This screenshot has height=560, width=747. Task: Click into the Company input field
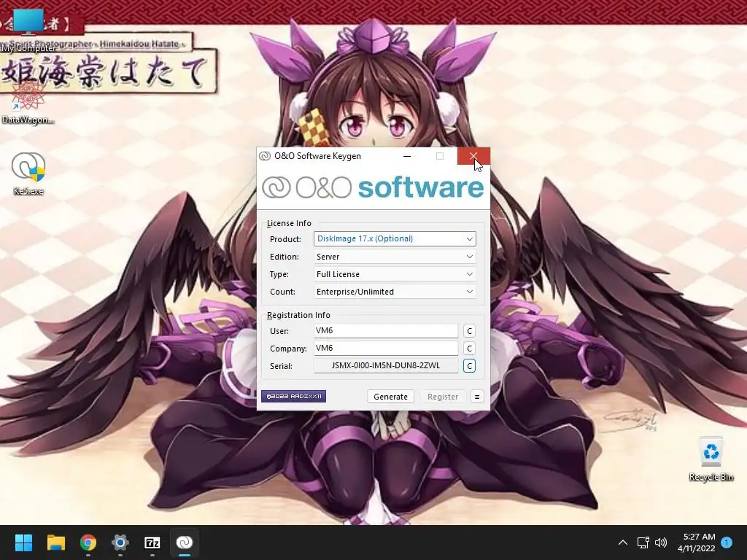click(x=386, y=348)
